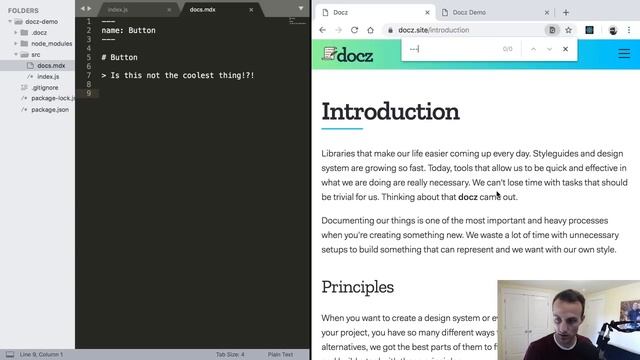Select the docs.mdx editor tab
Screen dimensions: 640x360
click(202, 9)
